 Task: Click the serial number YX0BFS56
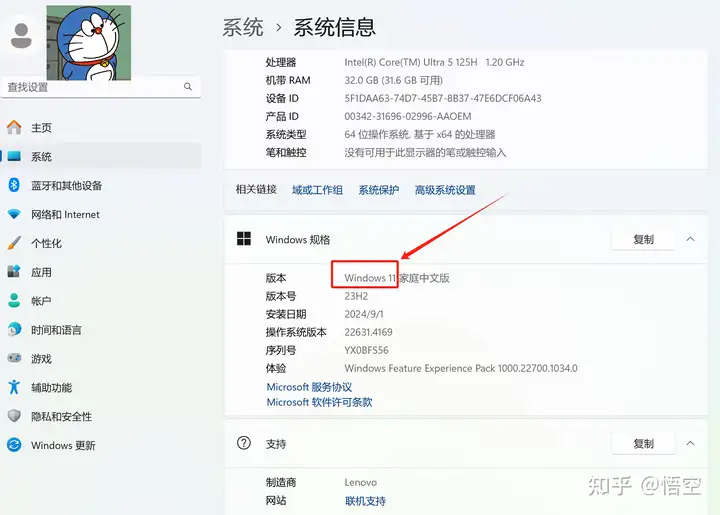point(366,350)
